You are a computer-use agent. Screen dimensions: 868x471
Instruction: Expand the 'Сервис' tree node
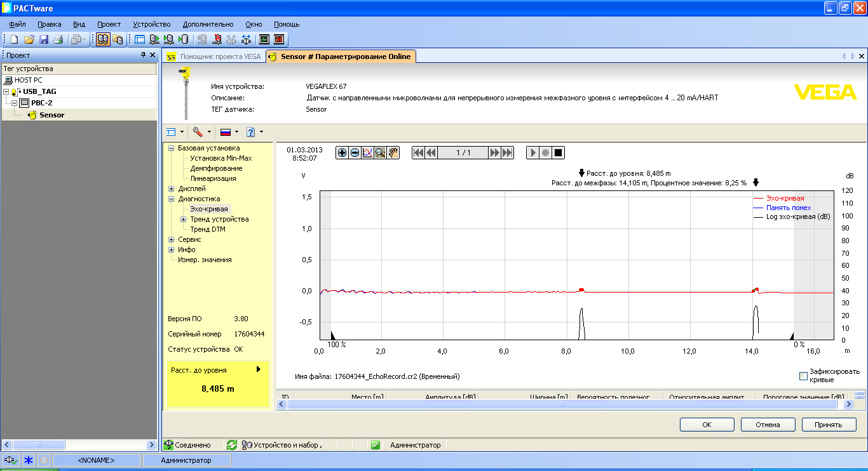[x=172, y=239]
